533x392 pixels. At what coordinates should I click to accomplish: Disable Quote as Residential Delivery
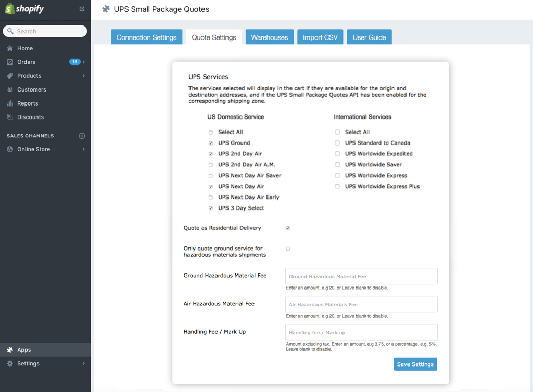(x=287, y=228)
